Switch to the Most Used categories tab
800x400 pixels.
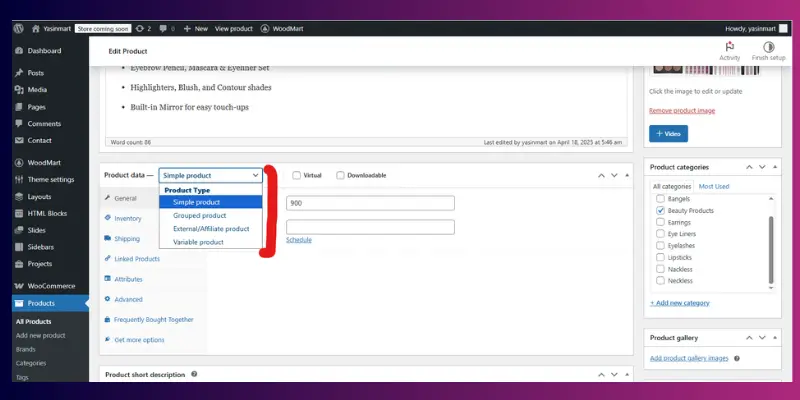pos(714,186)
